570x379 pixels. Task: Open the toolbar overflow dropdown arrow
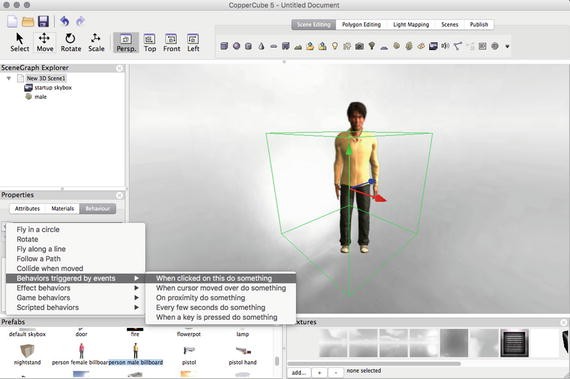tap(507, 47)
